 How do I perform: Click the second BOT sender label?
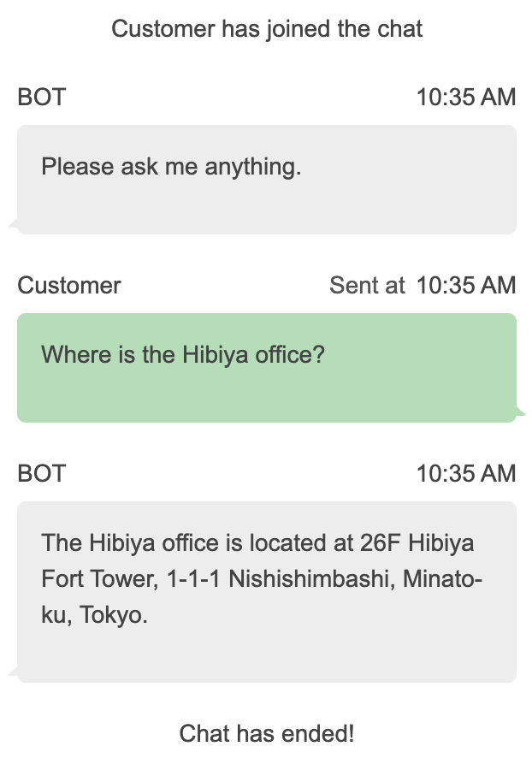pyautogui.click(x=41, y=474)
